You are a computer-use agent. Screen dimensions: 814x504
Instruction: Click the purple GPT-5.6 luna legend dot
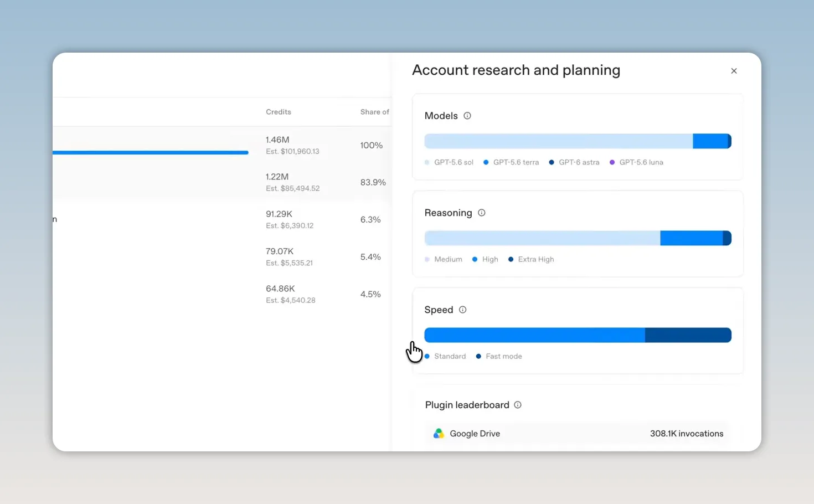tap(612, 162)
